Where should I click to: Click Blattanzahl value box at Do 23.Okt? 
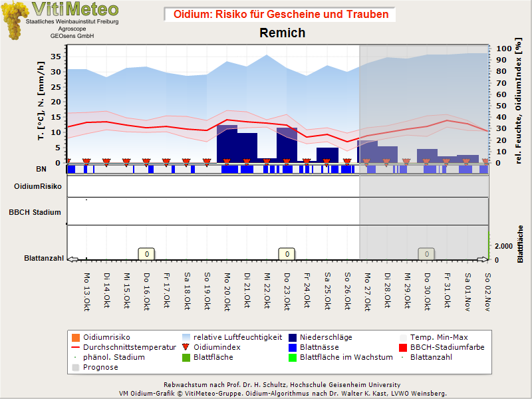tap(286, 253)
